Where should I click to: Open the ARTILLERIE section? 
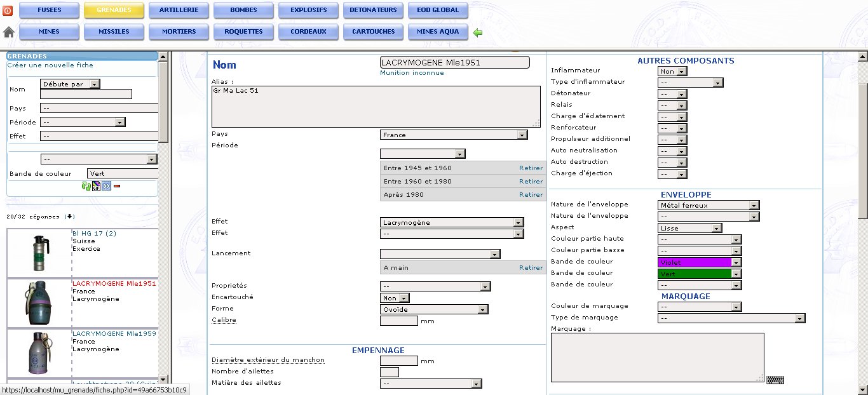(x=179, y=11)
